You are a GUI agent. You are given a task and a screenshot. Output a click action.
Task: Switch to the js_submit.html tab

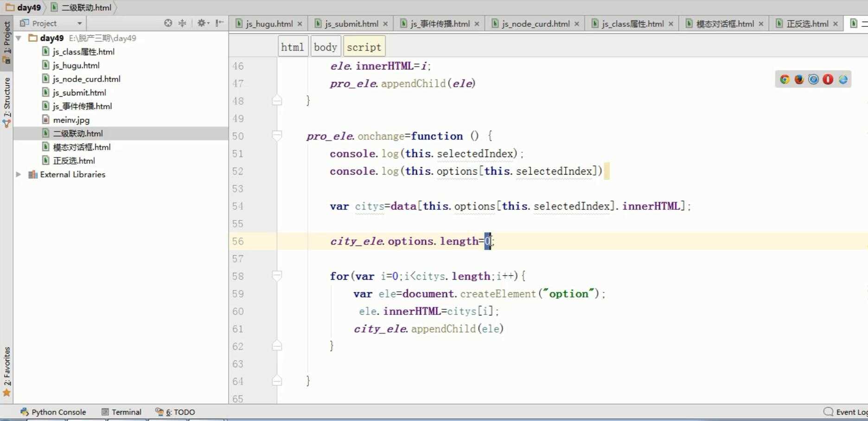[351, 24]
